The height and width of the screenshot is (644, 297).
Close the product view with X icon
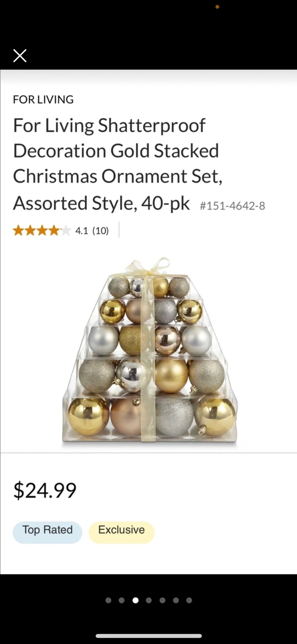(20, 56)
